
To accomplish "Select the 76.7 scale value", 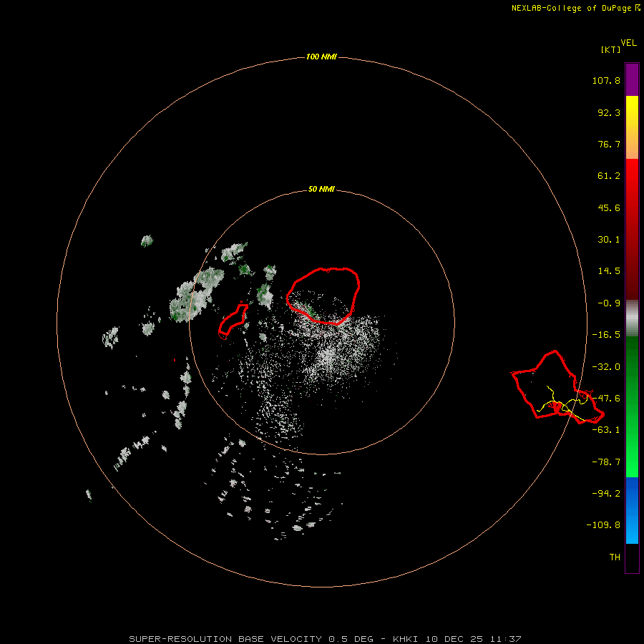I will (609, 144).
